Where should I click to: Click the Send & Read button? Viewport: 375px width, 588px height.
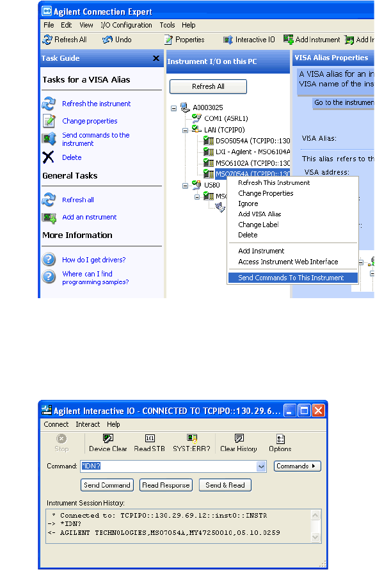[x=225, y=485]
